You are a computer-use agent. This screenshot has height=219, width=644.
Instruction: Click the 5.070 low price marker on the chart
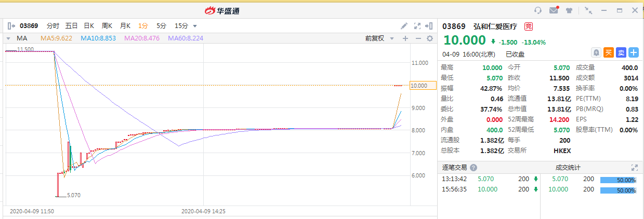[x=73, y=196]
